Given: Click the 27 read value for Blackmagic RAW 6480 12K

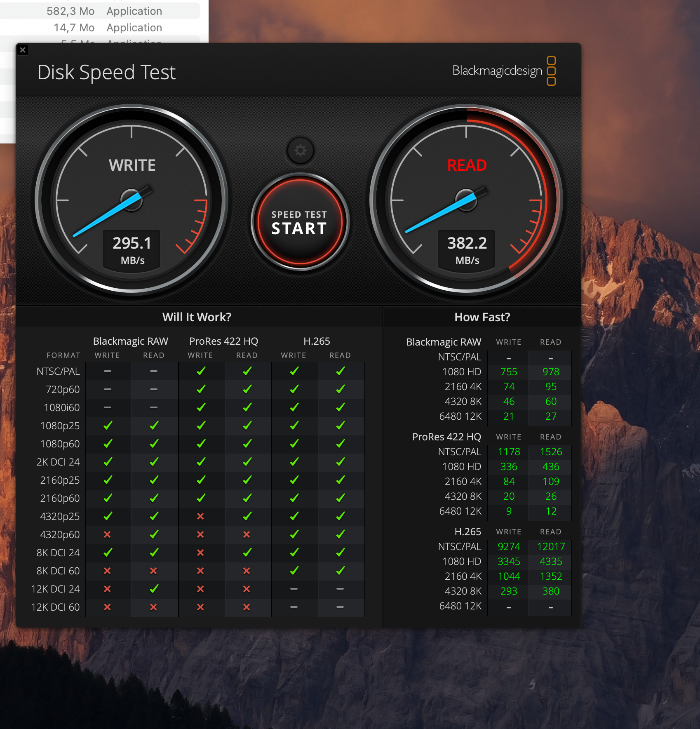Looking at the screenshot, I should point(551,416).
